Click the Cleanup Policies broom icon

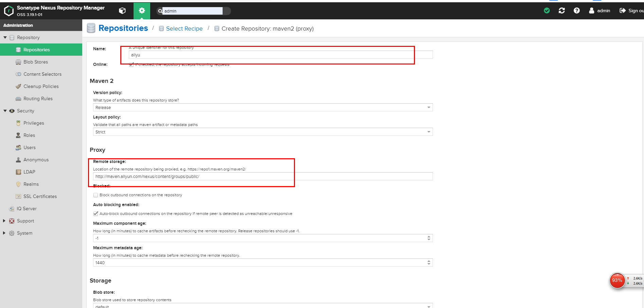point(18,86)
